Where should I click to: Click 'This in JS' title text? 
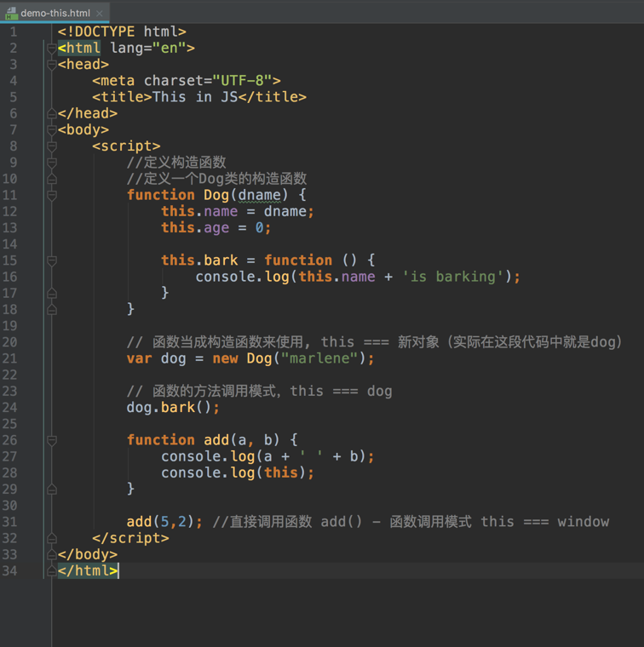click(195, 97)
